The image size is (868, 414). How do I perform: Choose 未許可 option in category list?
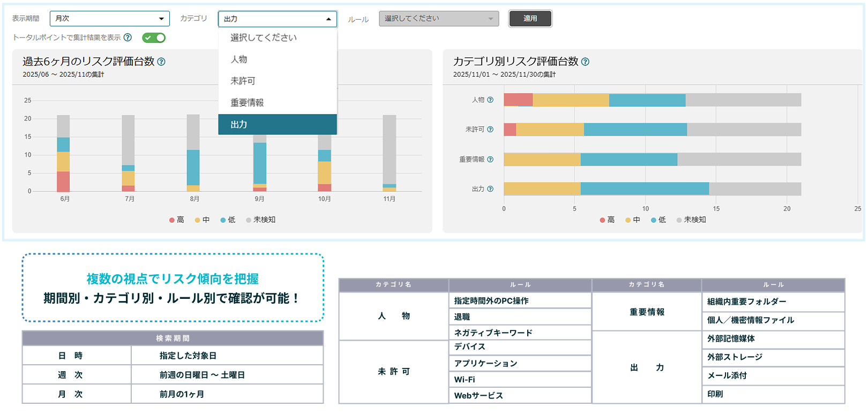coord(243,81)
